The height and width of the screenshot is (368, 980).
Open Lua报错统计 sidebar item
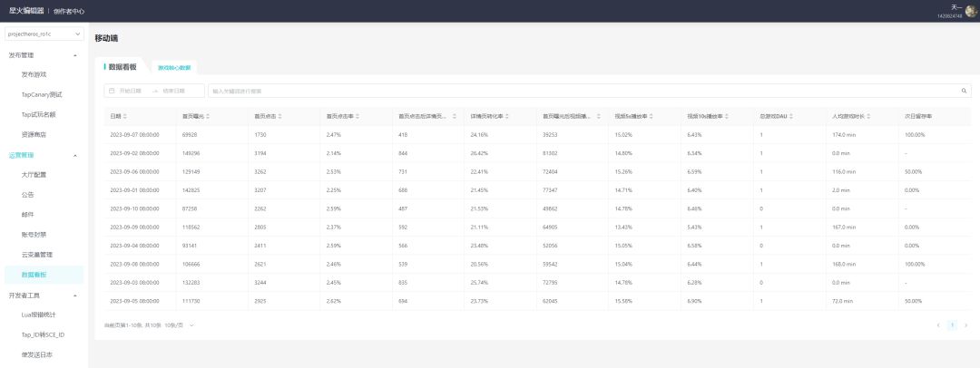(x=39, y=315)
